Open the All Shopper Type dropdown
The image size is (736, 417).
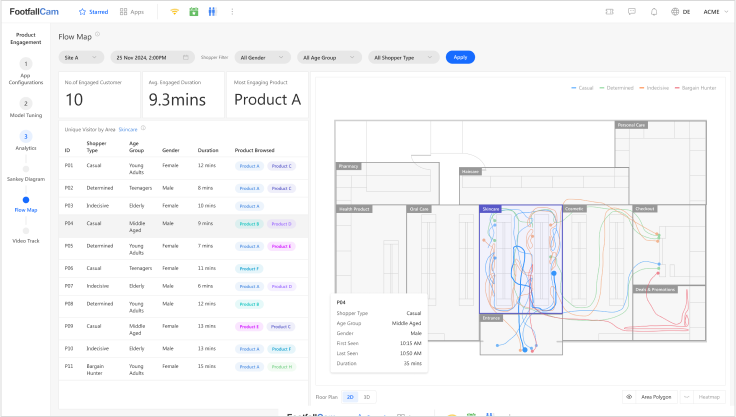[x=404, y=57]
